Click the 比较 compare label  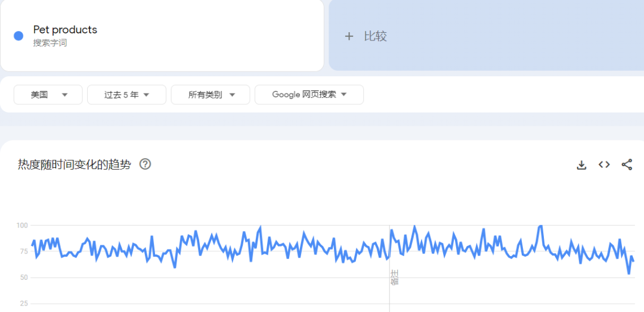375,36
